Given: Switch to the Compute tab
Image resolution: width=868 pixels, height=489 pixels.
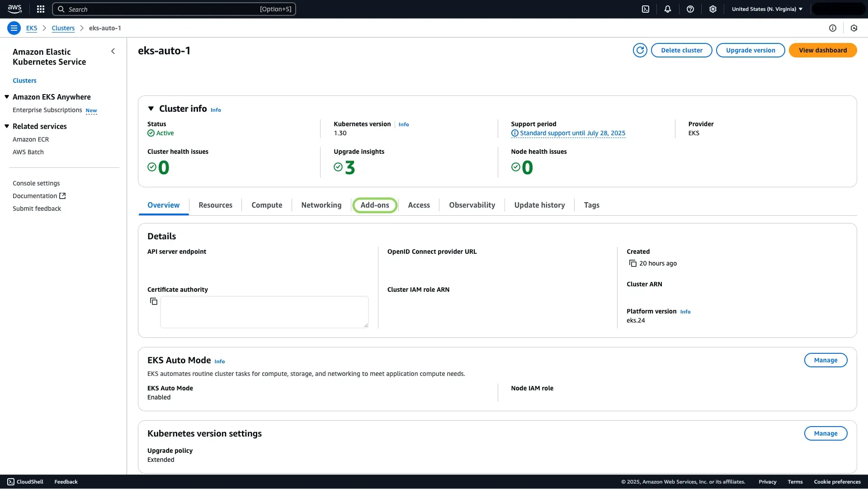Looking at the screenshot, I should (266, 204).
